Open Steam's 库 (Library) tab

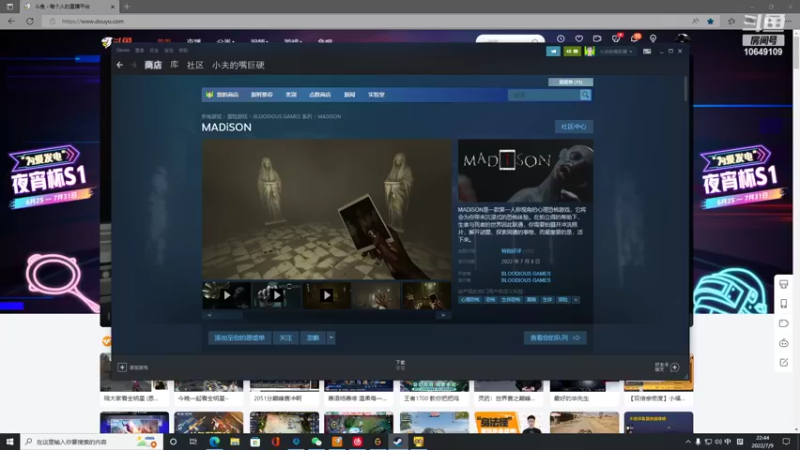tap(174, 65)
